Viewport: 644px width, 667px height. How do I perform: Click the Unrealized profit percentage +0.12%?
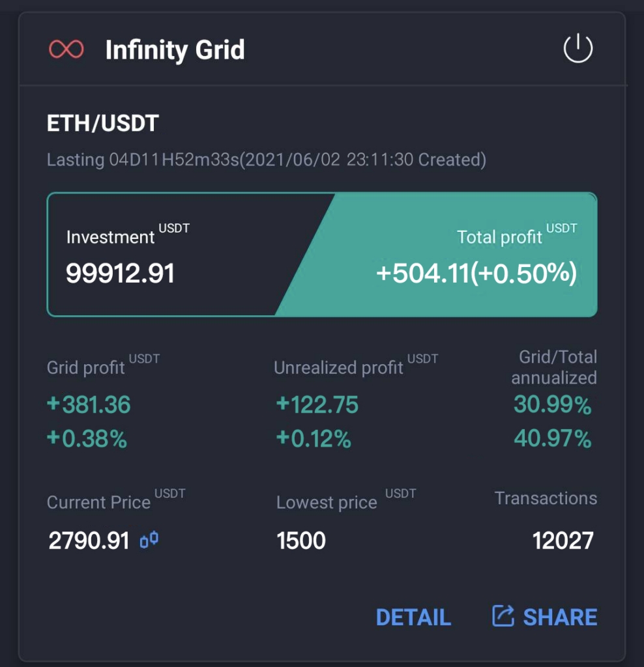point(314,440)
